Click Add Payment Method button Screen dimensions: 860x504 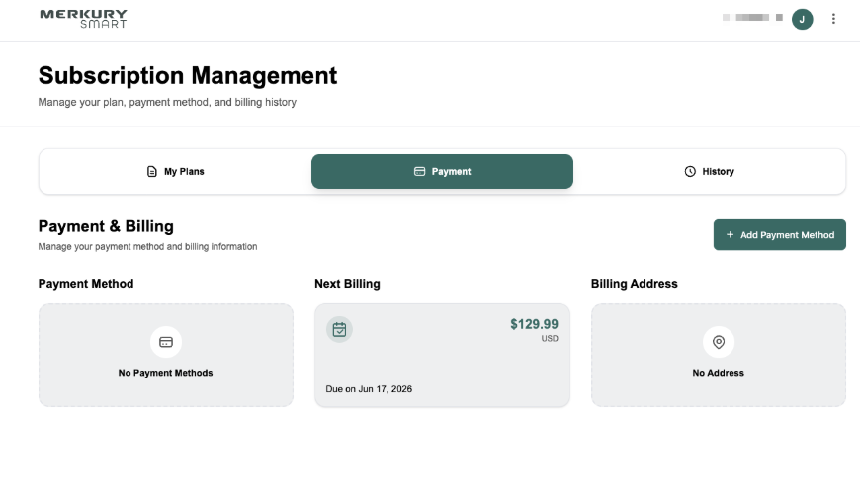point(779,235)
